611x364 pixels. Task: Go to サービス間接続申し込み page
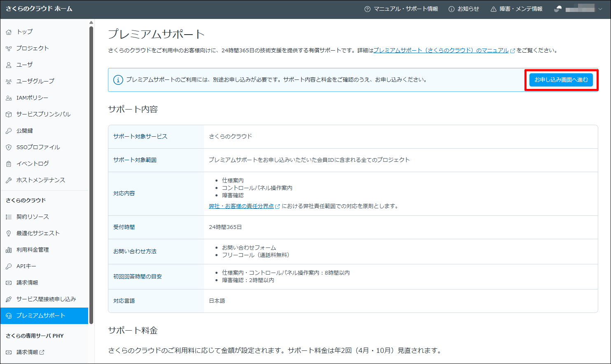(x=46, y=299)
